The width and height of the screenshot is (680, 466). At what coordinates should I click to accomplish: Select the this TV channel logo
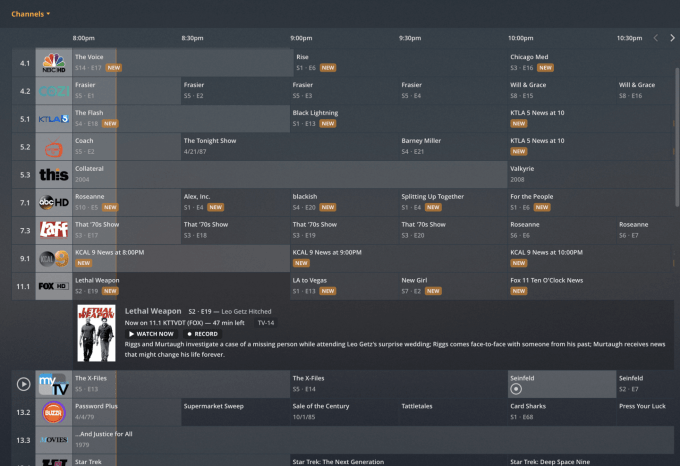coord(54,175)
